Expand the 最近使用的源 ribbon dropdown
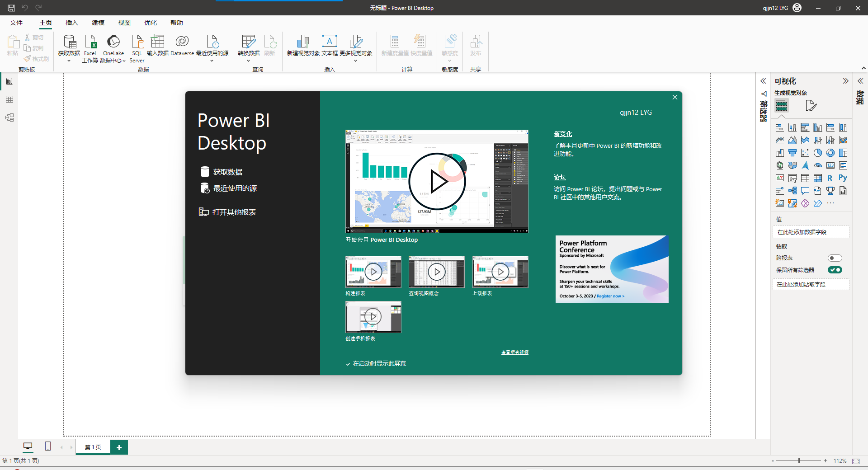Screen dimensions: 868x470 click(212, 61)
